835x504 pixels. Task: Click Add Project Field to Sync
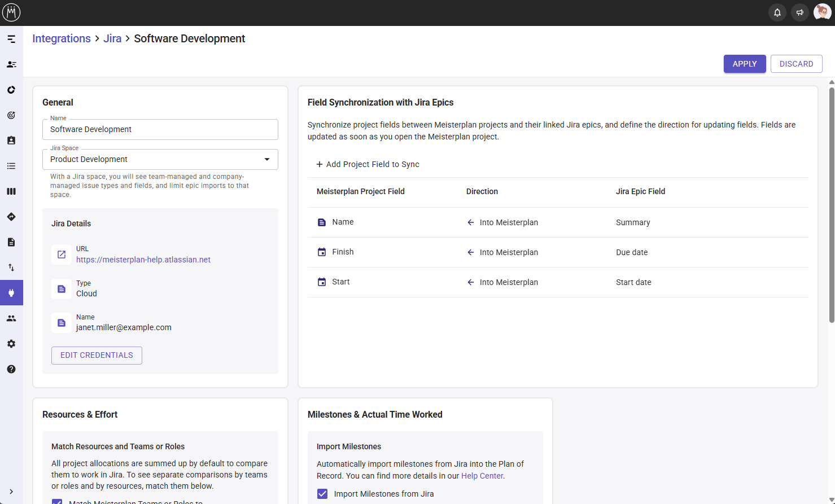[368, 164]
